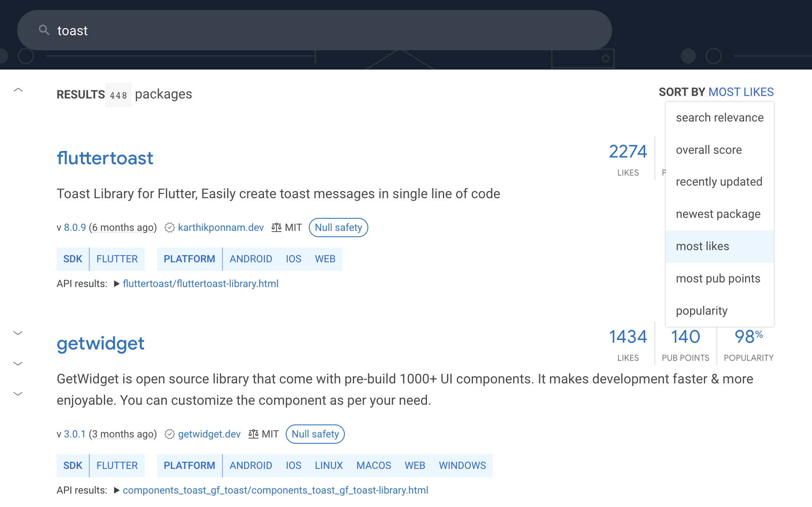Sort results by popularity
812x507 pixels.
(701, 311)
